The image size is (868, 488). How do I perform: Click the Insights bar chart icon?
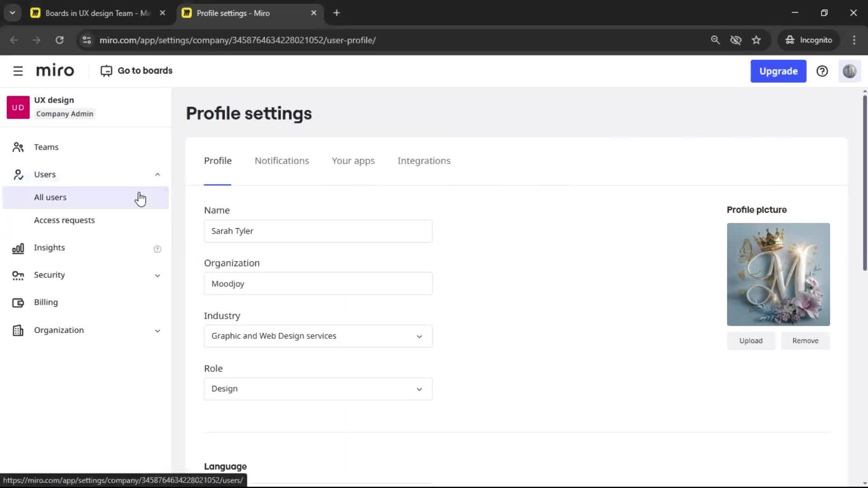click(x=18, y=248)
